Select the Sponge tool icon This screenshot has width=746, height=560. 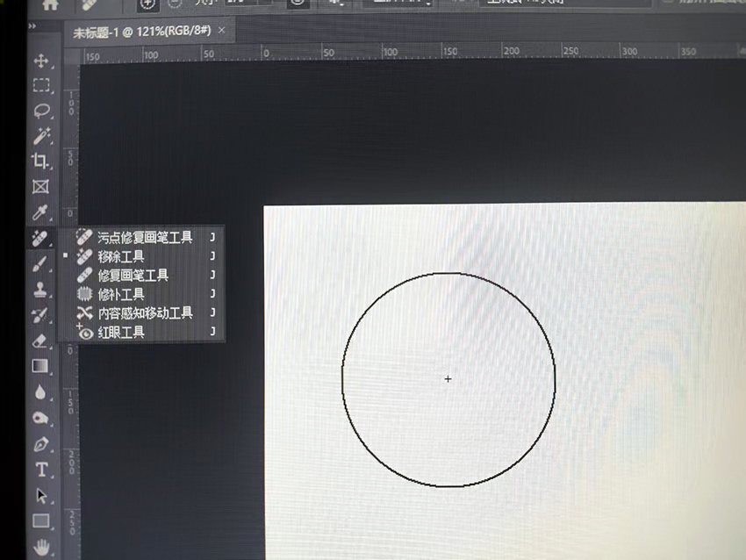click(41, 418)
